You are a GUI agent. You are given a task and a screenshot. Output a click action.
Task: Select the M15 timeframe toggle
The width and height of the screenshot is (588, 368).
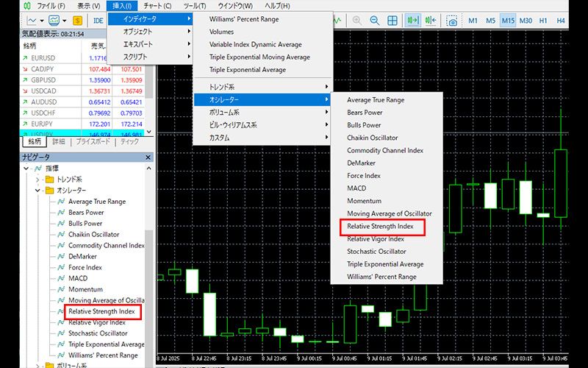pyautogui.click(x=508, y=21)
